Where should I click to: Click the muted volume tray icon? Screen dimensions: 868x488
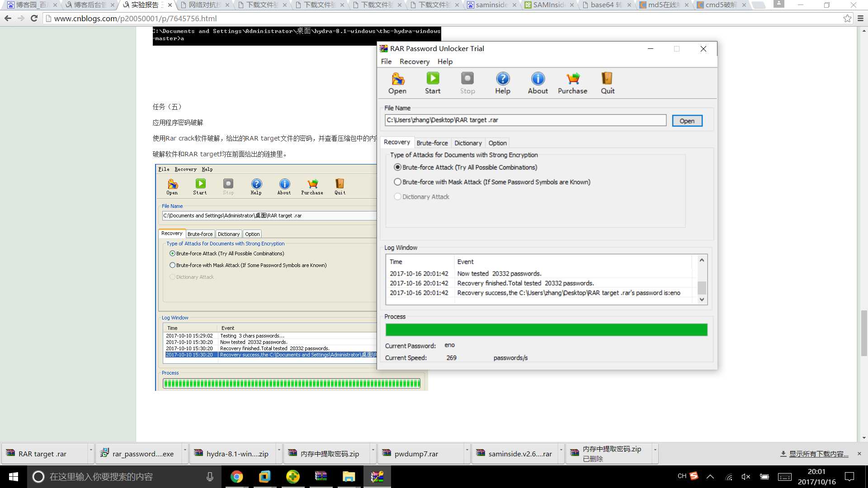pos(746,477)
